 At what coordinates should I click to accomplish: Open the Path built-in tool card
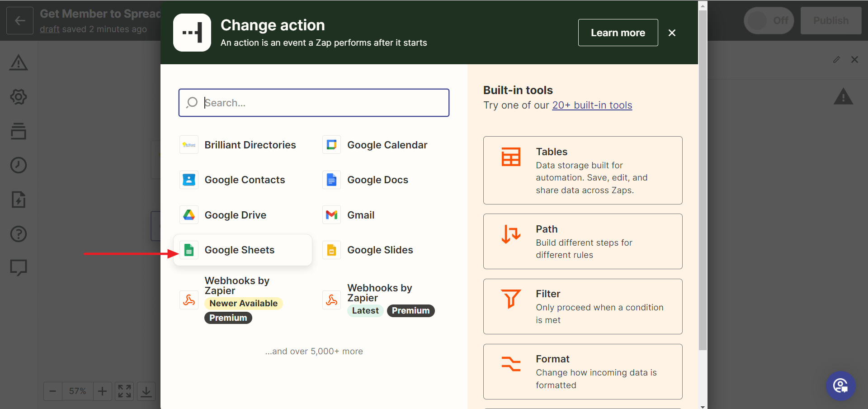click(583, 241)
